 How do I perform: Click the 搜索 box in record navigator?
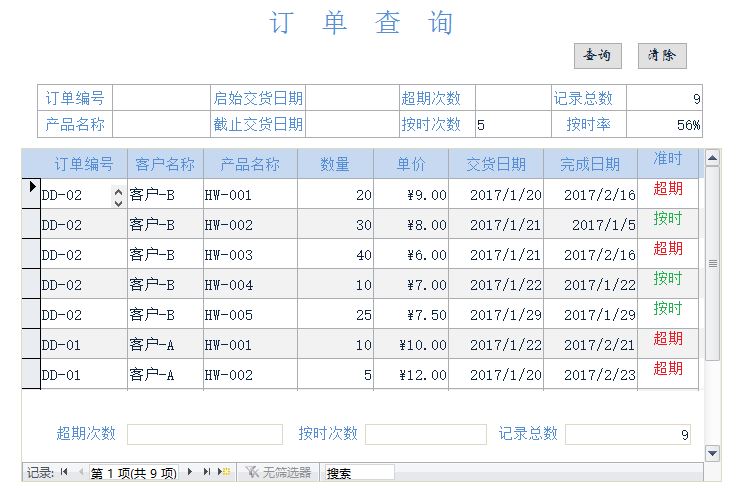click(x=358, y=473)
